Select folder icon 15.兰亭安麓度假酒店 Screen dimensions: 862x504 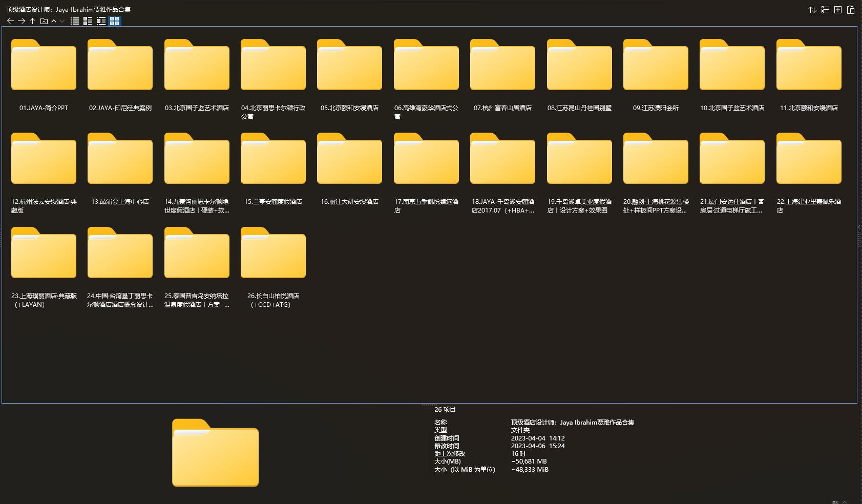click(273, 158)
